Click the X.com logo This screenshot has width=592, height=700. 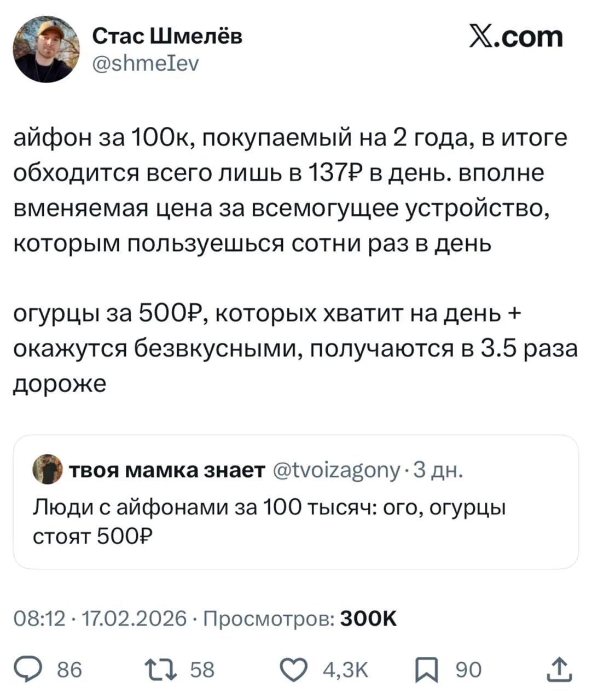[515, 37]
